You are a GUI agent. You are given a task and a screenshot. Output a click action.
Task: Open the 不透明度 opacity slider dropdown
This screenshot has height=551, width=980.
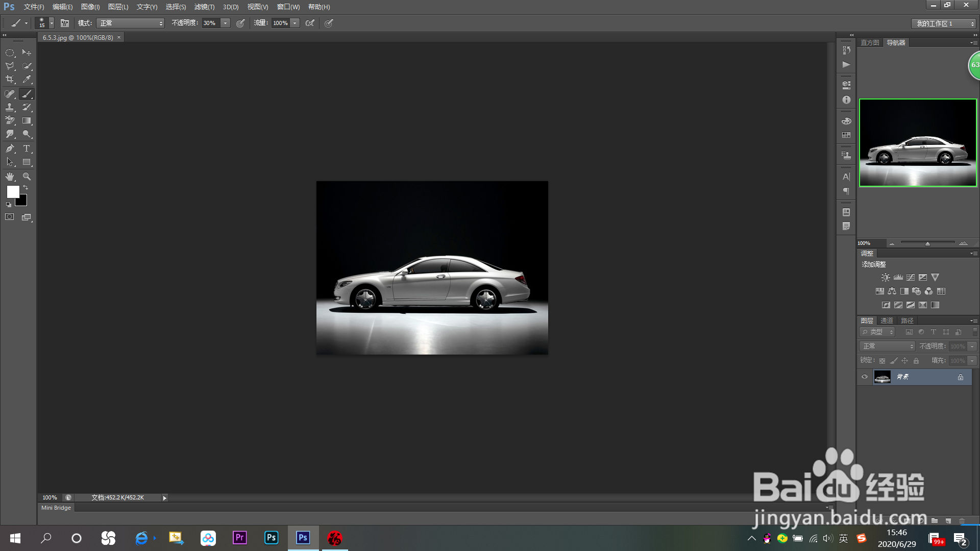(x=225, y=23)
